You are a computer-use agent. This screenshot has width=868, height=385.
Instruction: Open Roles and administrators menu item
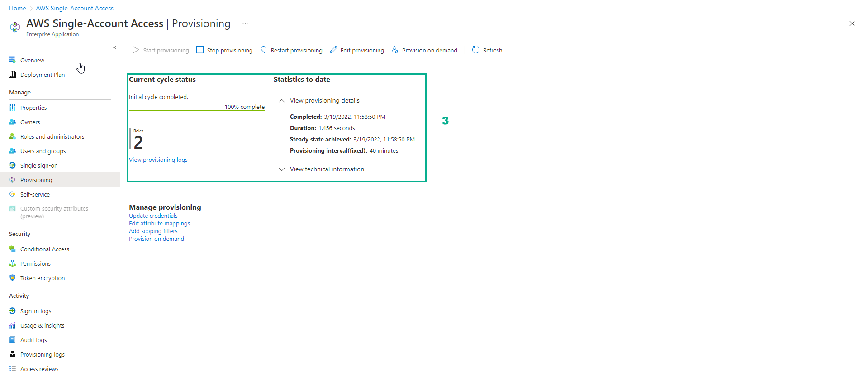[52, 136]
